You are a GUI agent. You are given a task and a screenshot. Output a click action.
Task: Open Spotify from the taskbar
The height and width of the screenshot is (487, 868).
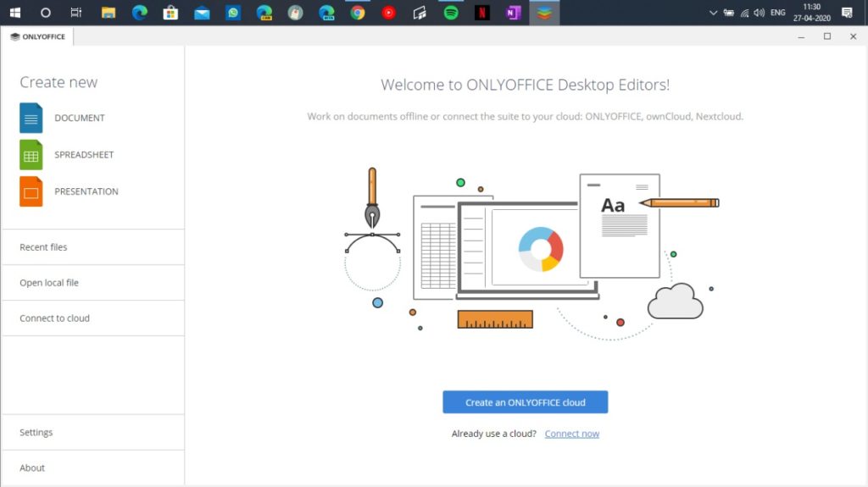pyautogui.click(x=451, y=12)
